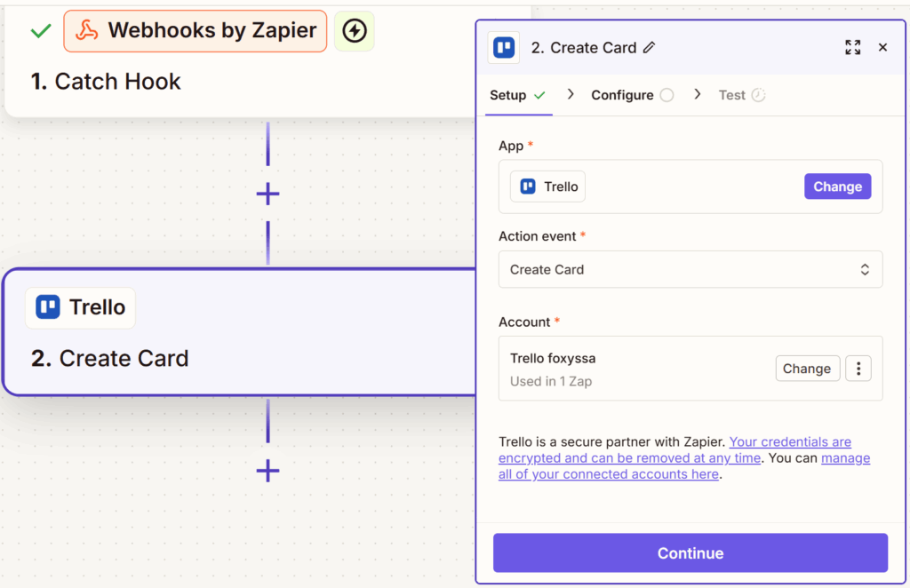Click the Configure progress circle
910x588 pixels.
tap(668, 94)
